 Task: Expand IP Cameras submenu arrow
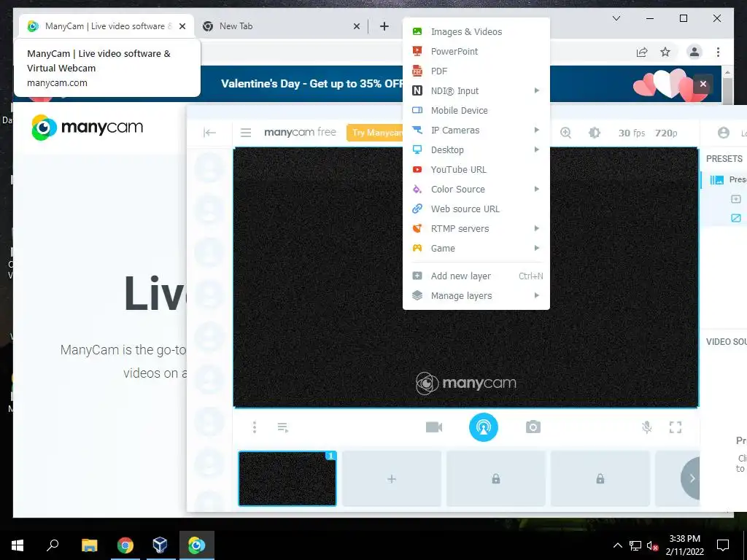click(x=537, y=130)
